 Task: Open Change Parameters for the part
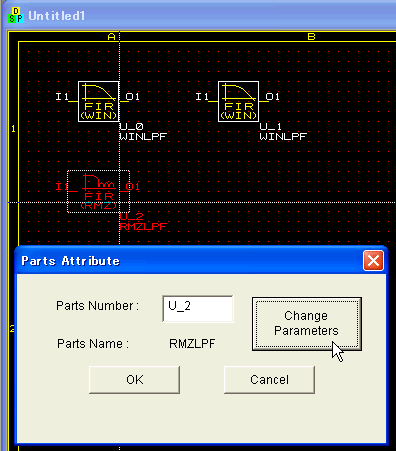tap(307, 324)
